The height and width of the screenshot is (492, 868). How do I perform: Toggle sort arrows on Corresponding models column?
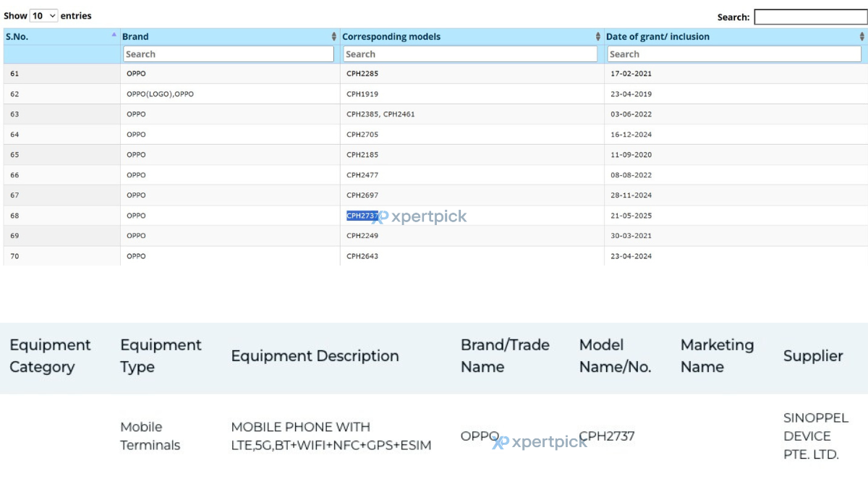(598, 37)
